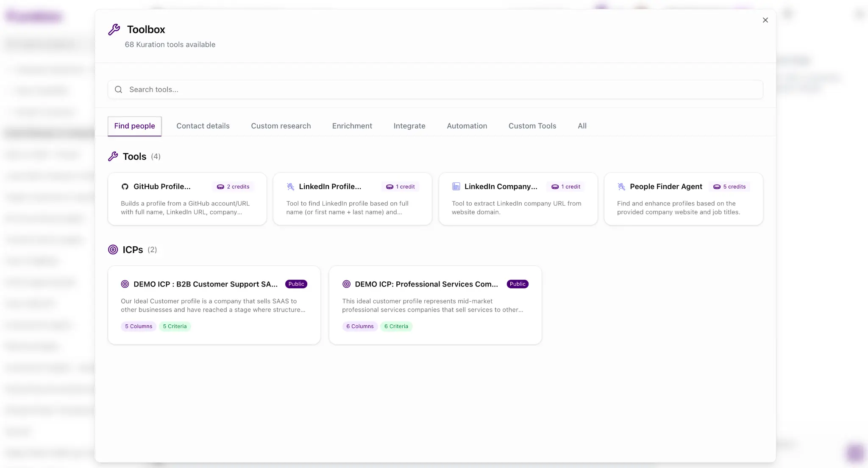868x468 pixels.
Task: Switch to the Contact details tab
Action: (203, 126)
